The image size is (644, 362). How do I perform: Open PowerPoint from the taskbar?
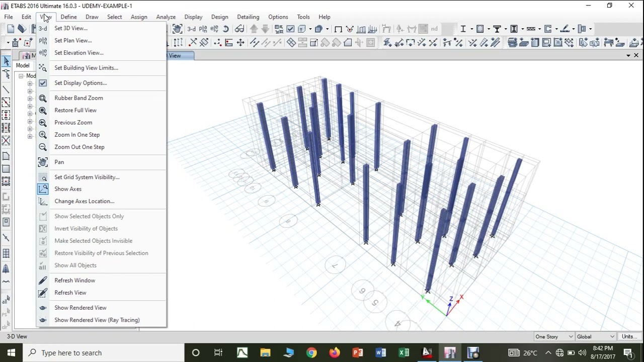pos(358,352)
